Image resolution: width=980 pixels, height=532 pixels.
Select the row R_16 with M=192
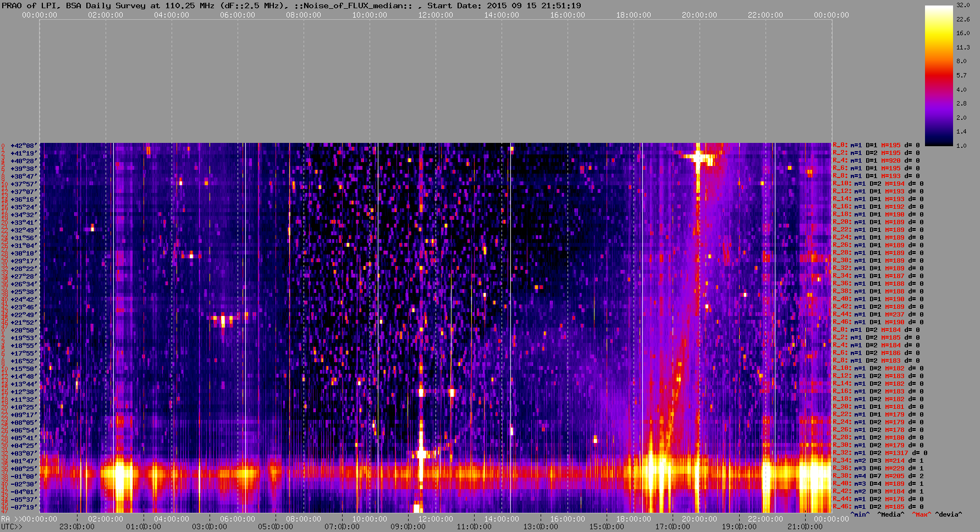[x=878, y=207]
